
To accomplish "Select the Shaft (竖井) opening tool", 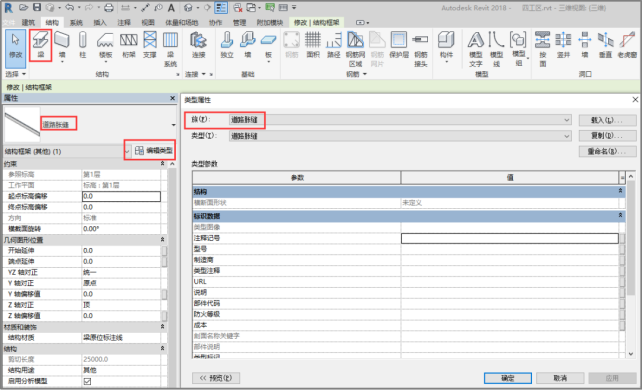I will [x=563, y=45].
